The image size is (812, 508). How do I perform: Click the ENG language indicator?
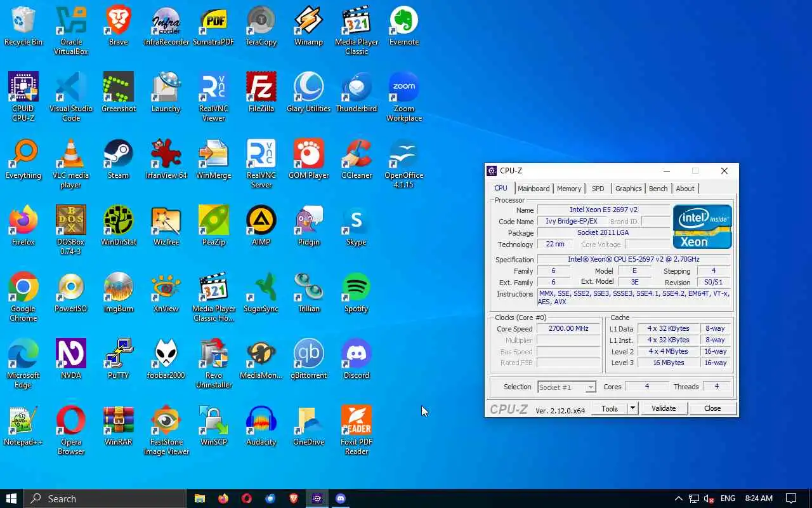[x=728, y=498]
